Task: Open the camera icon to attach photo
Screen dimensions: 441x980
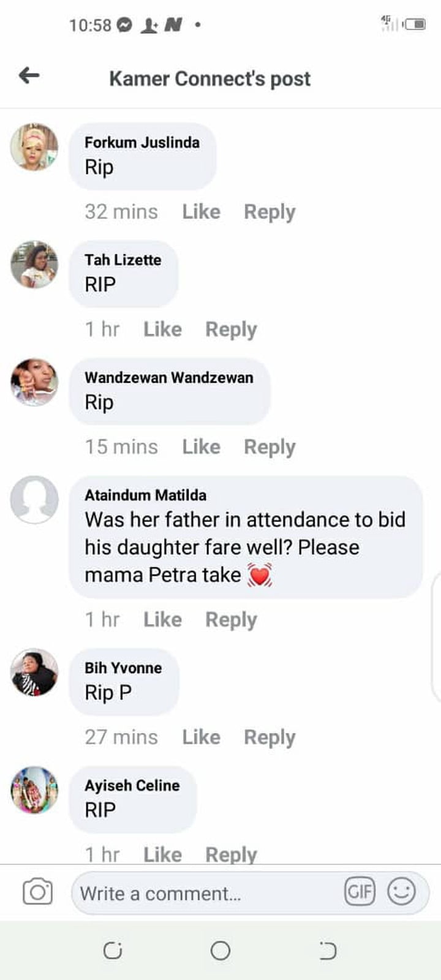Action: pyautogui.click(x=37, y=892)
